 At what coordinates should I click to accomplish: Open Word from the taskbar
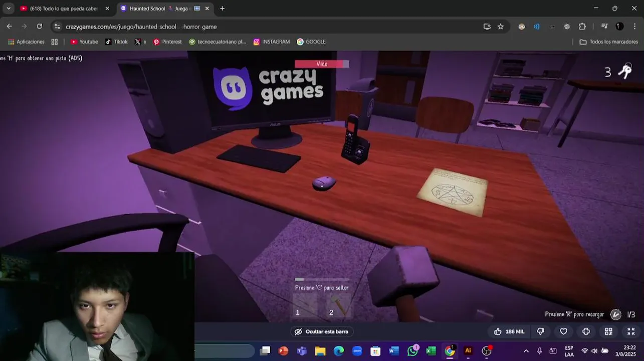394,351
